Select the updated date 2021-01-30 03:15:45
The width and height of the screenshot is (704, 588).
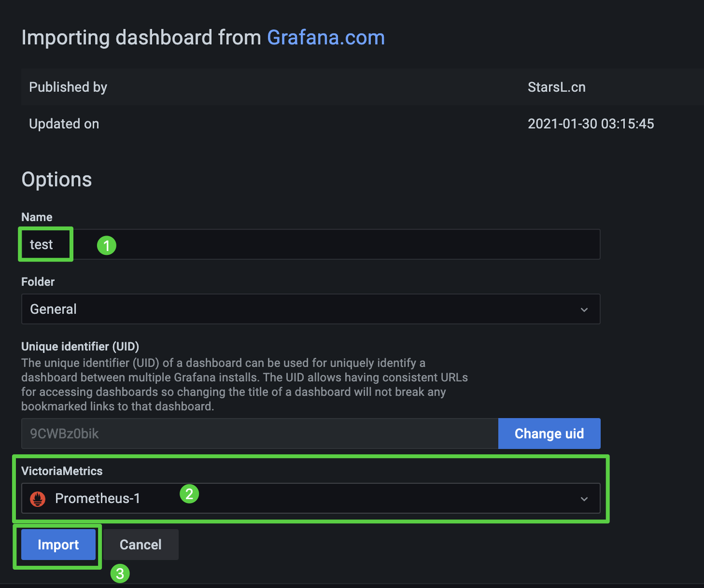(591, 124)
